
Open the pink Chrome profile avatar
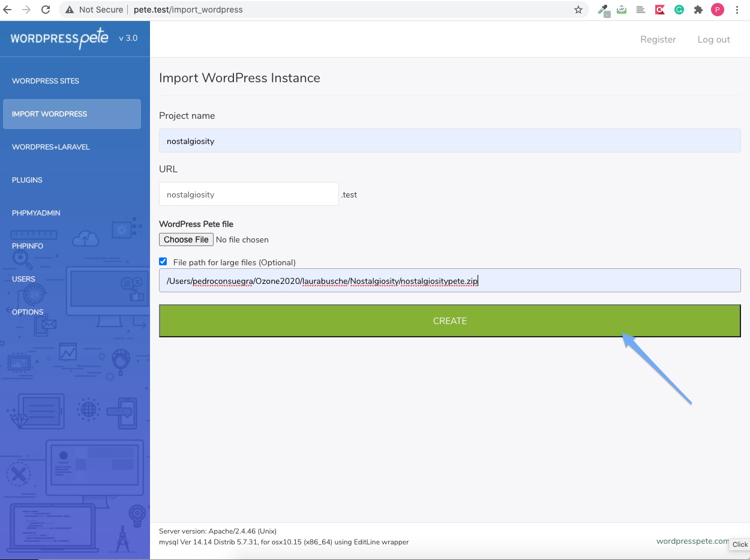[x=717, y=10]
